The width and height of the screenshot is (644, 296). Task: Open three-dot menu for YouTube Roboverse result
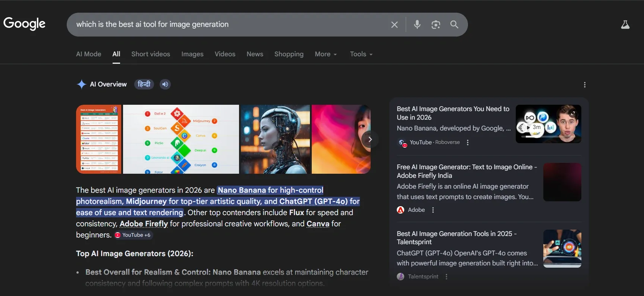click(x=468, y=142)
